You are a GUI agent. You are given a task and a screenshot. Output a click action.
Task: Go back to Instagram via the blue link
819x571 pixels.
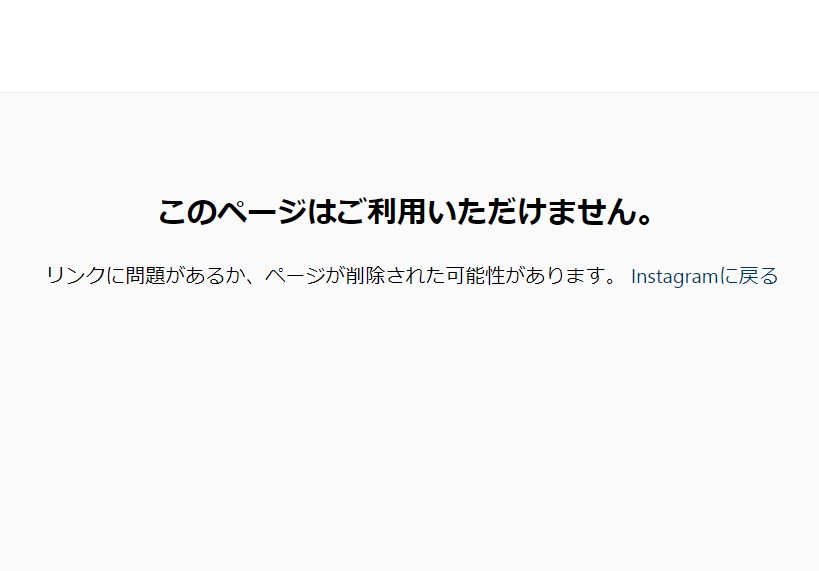pos(704,276)
